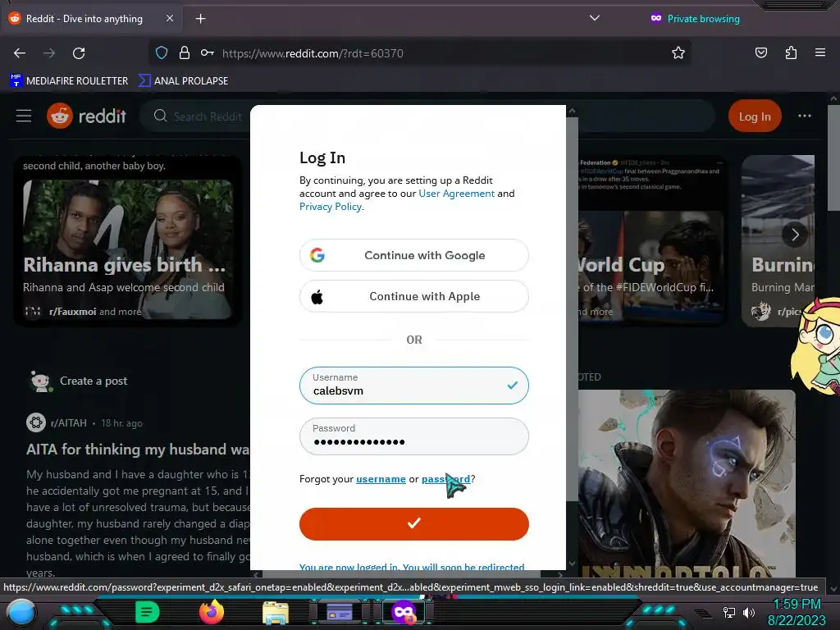The width and height of the screenshot is (840, 630).
Task: Open the Pocket save icon
Action: tap(760, 52)
